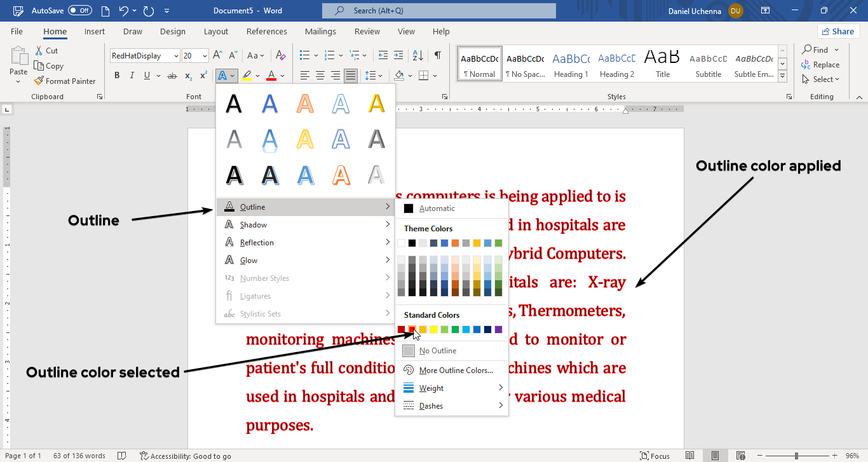Click the Justify alignment icon
This screenshot has width=868, height=462.
pos(350,76)
